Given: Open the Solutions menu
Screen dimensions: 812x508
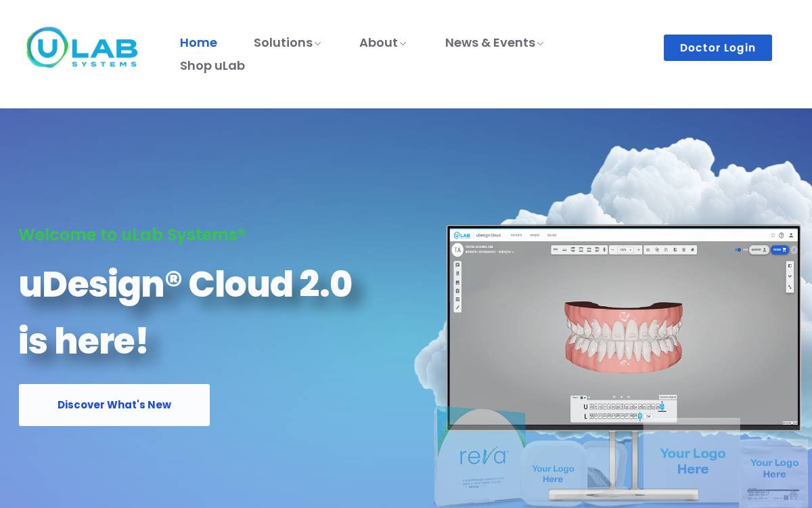Looking at the screenshot, I should [283, 43].
